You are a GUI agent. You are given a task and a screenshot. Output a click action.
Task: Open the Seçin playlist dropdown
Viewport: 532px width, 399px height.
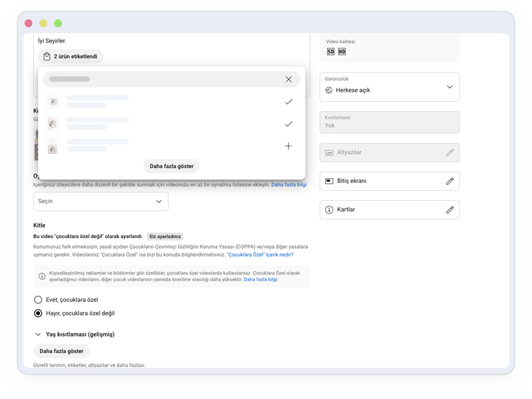(x=100, y=201)
